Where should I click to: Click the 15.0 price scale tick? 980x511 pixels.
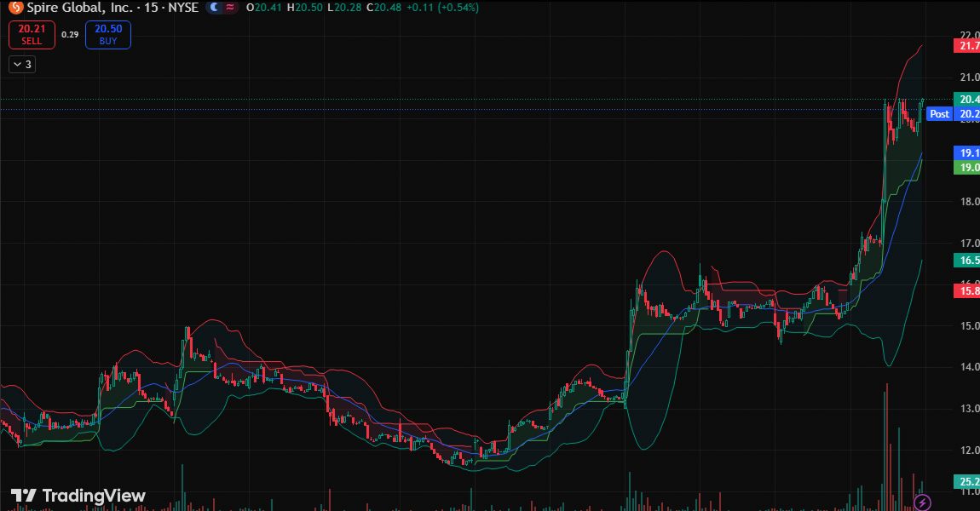point(970,326)
